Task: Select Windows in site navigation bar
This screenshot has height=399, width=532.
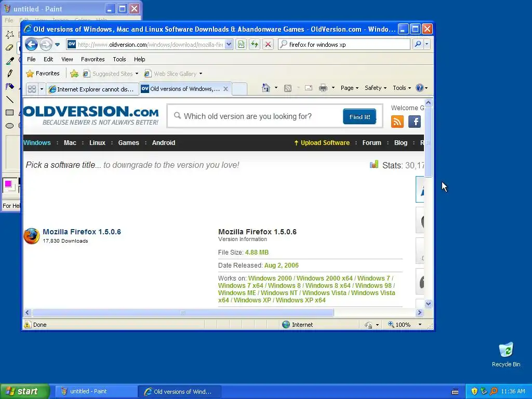Action: coord(37,143)
